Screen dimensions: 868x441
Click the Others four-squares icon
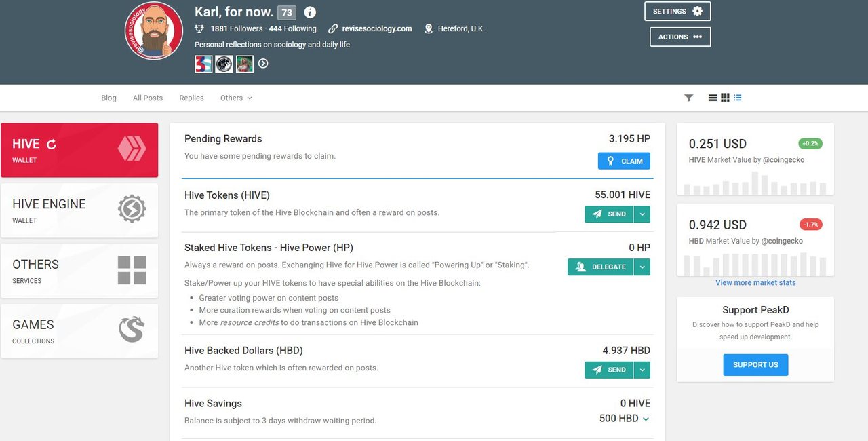click(132, 270)
